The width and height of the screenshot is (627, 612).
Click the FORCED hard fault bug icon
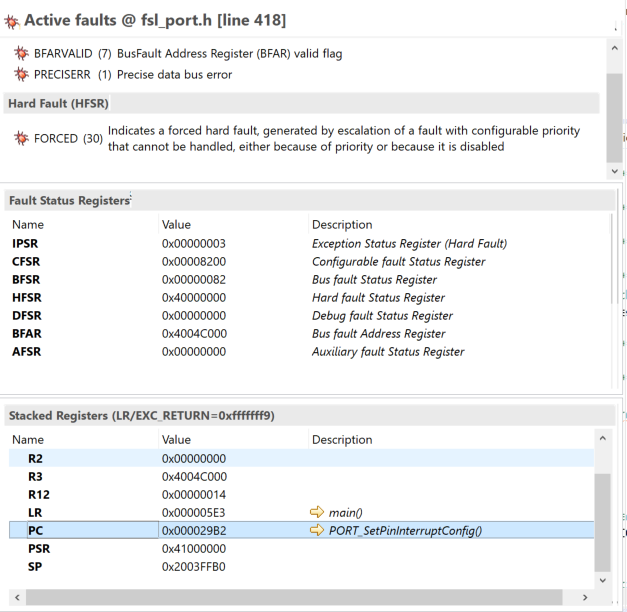pos(22,139)
